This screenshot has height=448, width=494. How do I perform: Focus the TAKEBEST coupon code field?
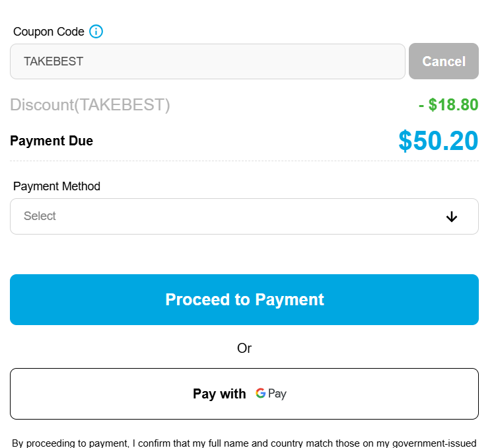(x=207, y=61)
